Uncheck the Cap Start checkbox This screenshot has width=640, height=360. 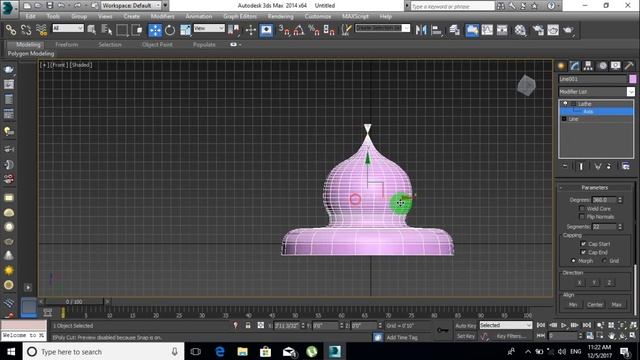583,244
